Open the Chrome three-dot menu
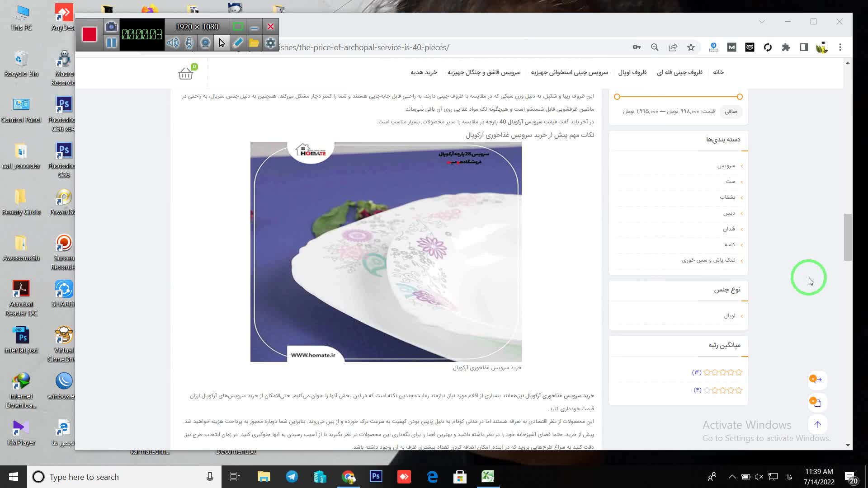Viewport: 868px width, 488px height. point(840,47)
